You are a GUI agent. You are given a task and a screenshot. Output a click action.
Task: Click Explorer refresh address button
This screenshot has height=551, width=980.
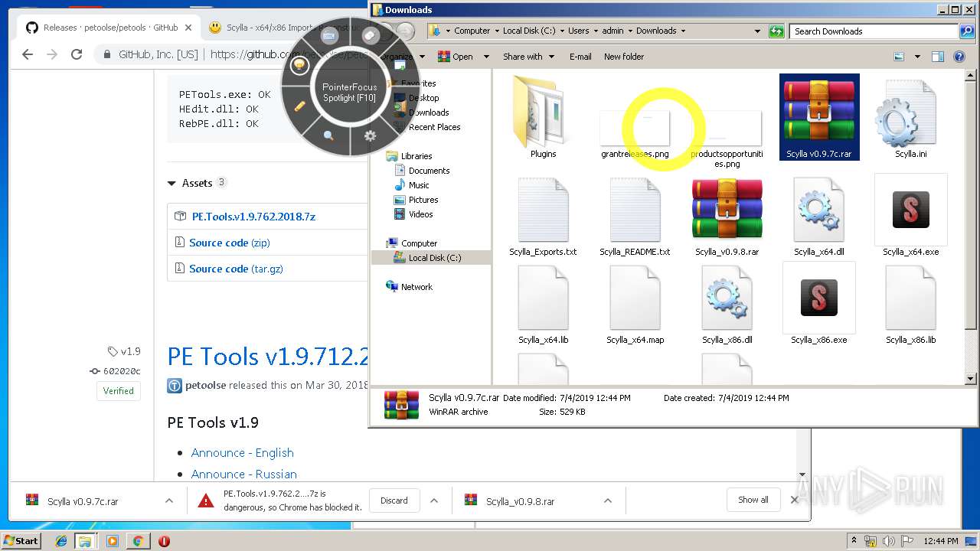click(776, 31)
